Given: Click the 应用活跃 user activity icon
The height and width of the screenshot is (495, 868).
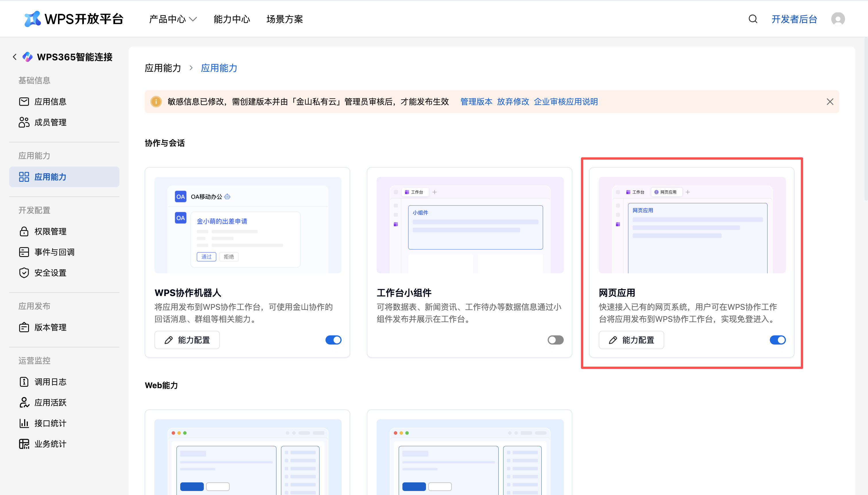Looking at the screenshot, I should (x=24, y=403).
